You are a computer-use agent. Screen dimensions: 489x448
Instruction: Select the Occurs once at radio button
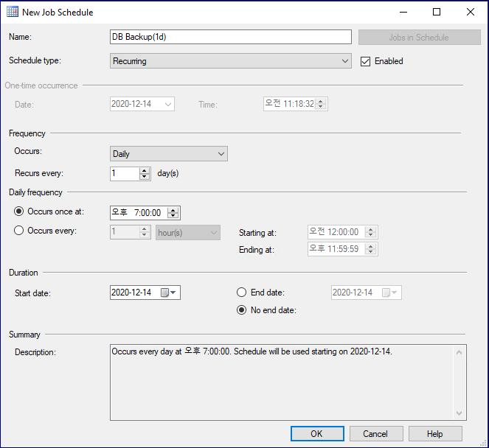(18, 211)
